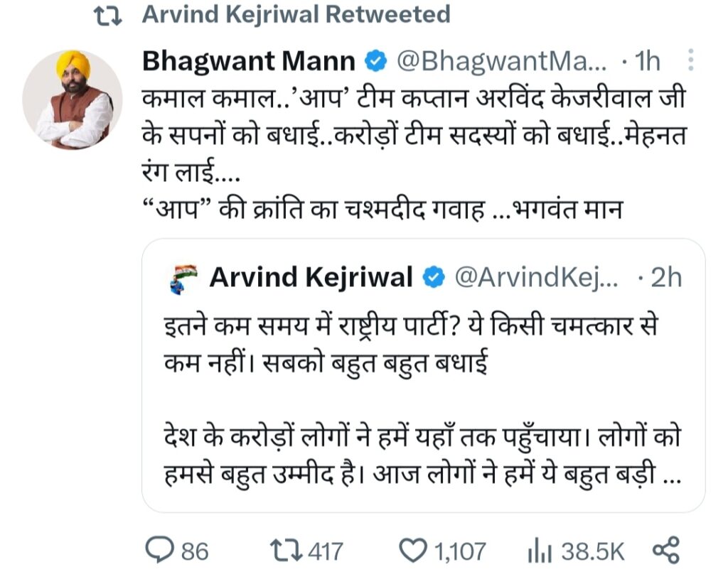The height and width of the screenshot is (584, 728).
Task: Click the reply comment icon
Action: (x=159, y=550)
